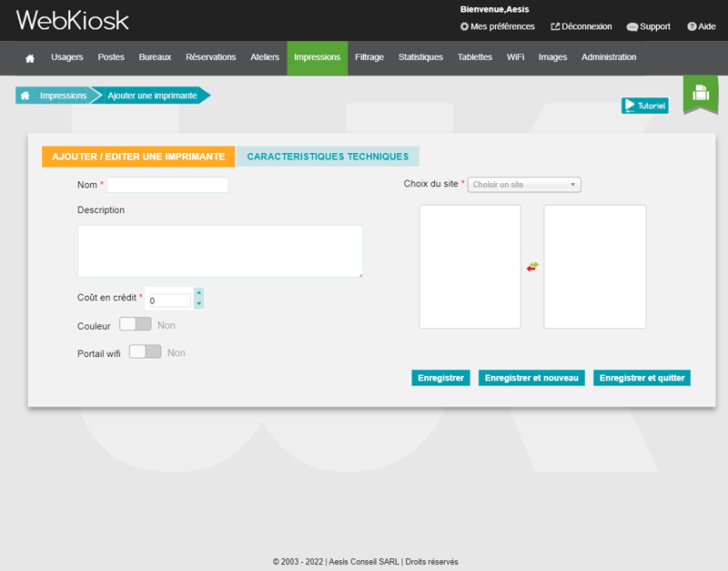The width and height of the screenshot is (728, 571).
Task: Click the right site selection list box
Action: 595,267
